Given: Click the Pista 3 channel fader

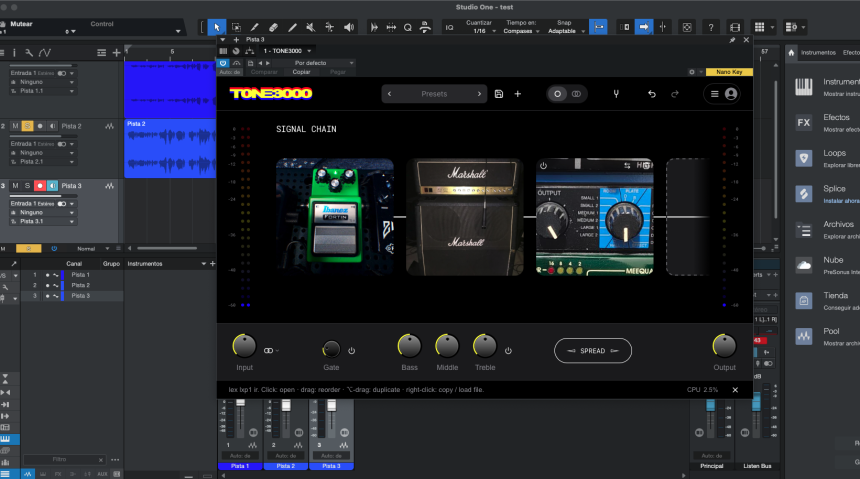Looking at the screenshot, I should [x=331, y=405].
